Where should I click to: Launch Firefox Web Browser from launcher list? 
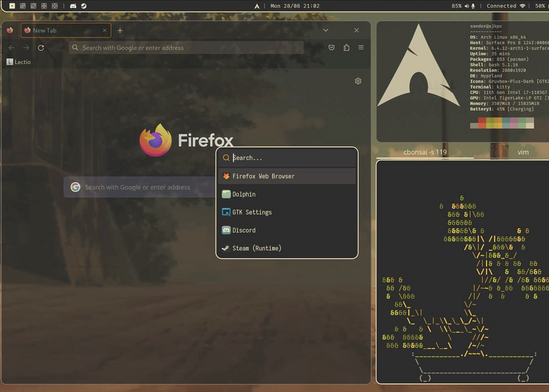tap(287, 176)
